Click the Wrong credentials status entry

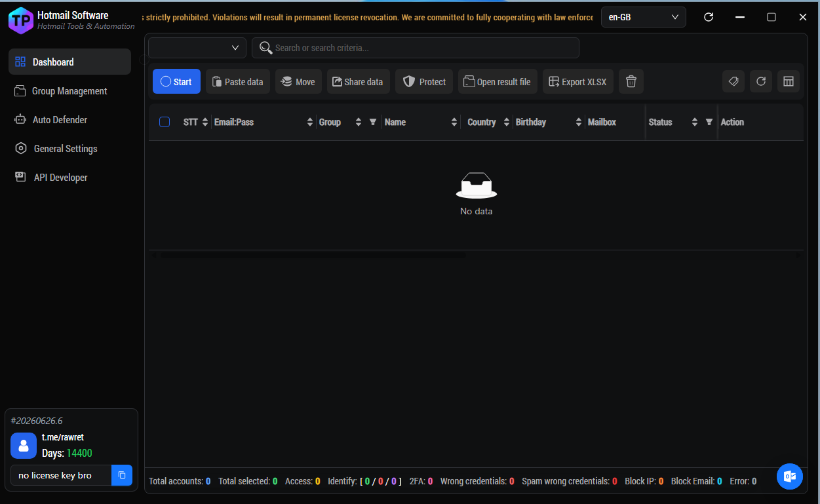pyautogui.click(x=477, y=481)
